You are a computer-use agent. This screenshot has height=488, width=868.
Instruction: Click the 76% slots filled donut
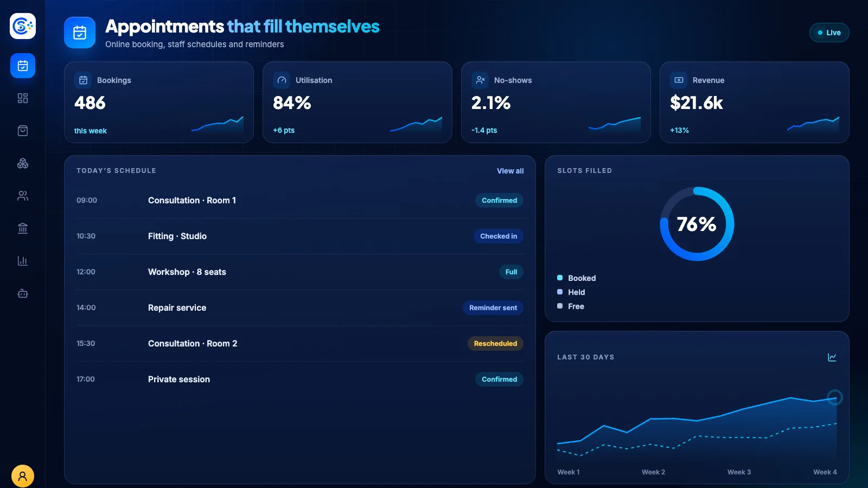click(697, 224)
